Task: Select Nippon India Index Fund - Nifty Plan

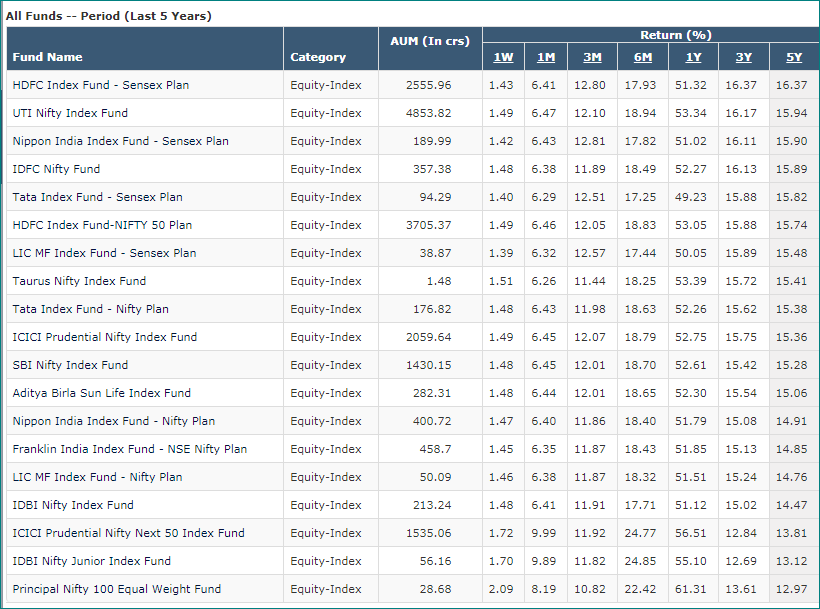Action: 114,421
